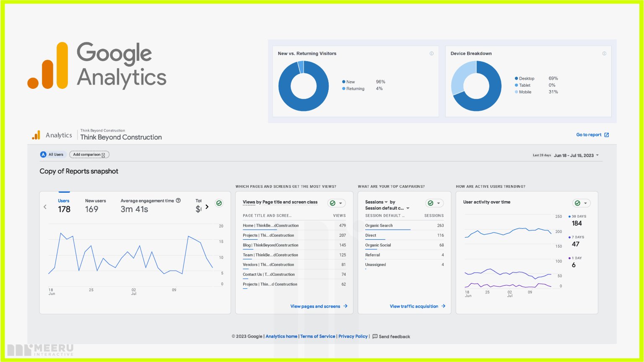Click the Add comparison button
Screen dimensions: 644x362
tap(89, 155)
